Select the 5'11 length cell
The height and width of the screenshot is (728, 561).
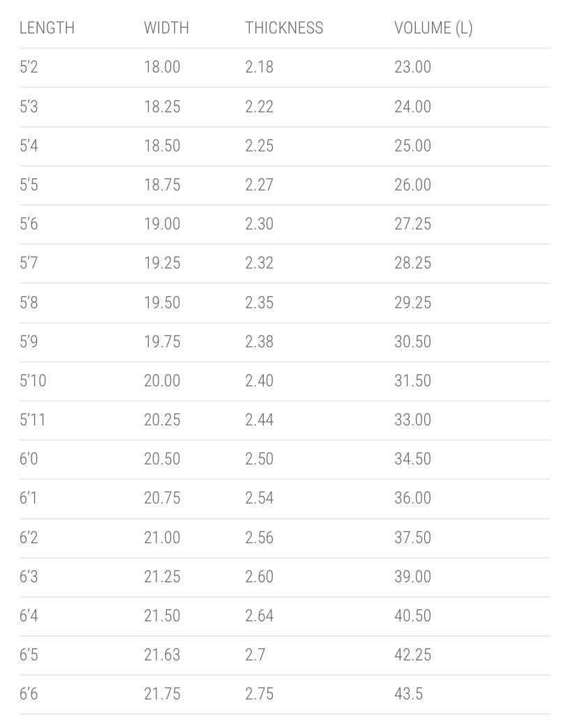point(33,420)
